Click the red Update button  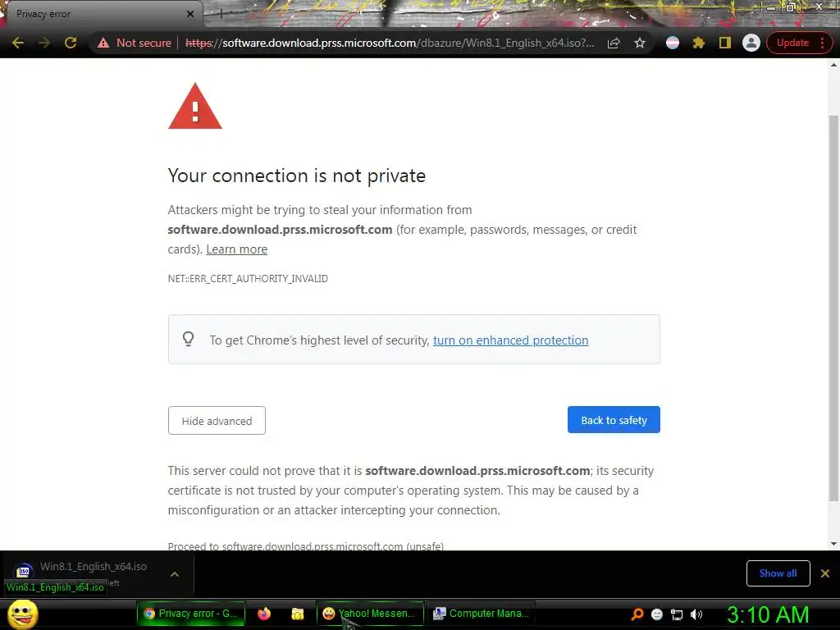tap(792, 43)
